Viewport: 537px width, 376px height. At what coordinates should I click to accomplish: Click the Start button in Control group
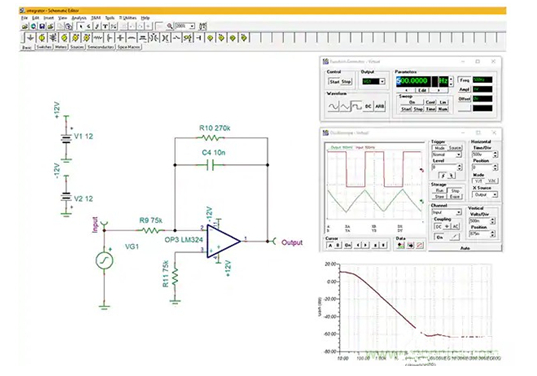coord(334,82)
